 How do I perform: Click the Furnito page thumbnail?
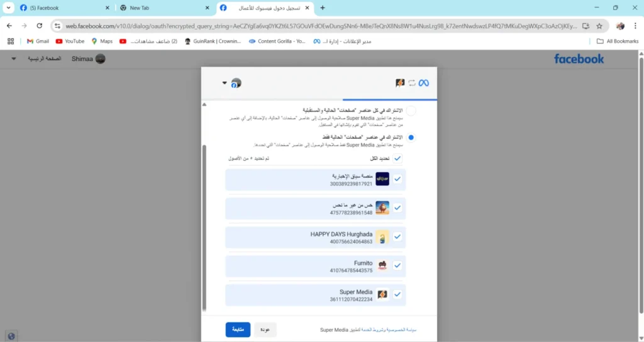[382, 266]
